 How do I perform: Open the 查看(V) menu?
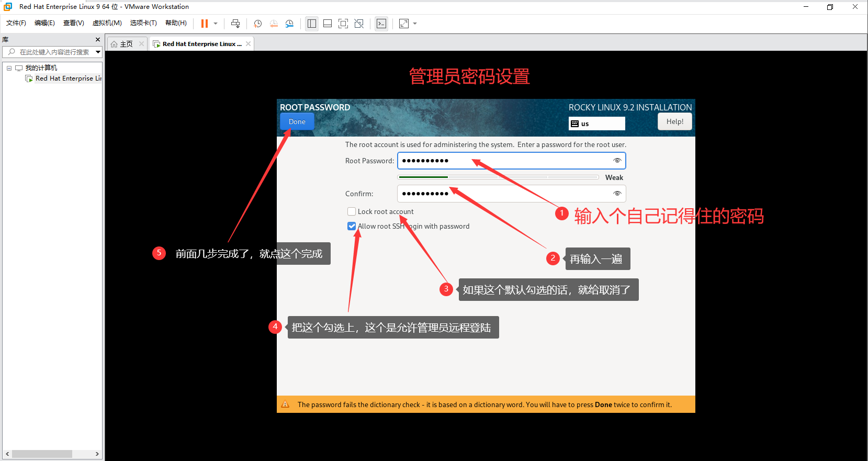[74, 23]
